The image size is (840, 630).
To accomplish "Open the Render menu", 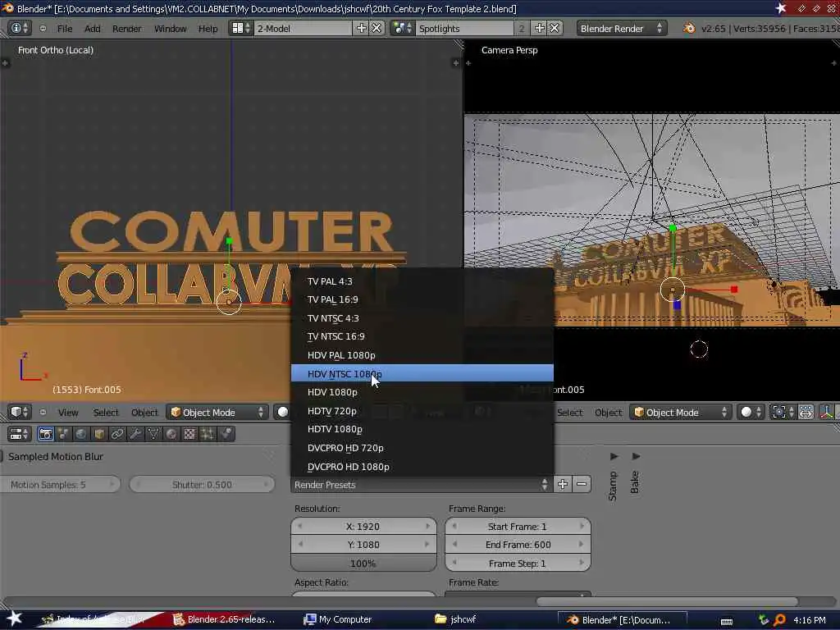I will pos(127,29).
